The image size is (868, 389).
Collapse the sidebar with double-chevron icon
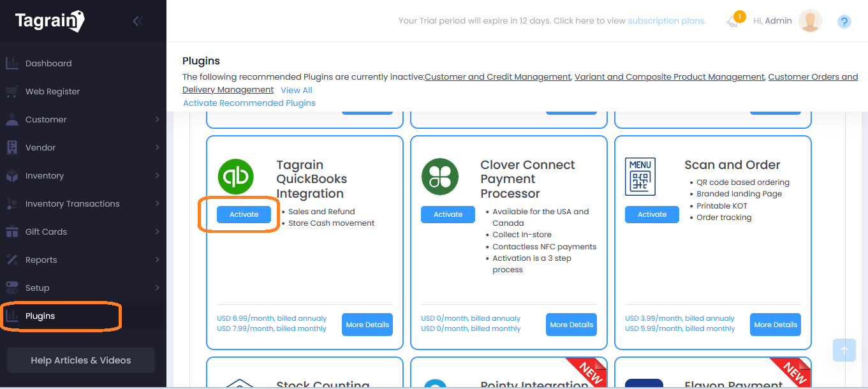pos(137,21)
